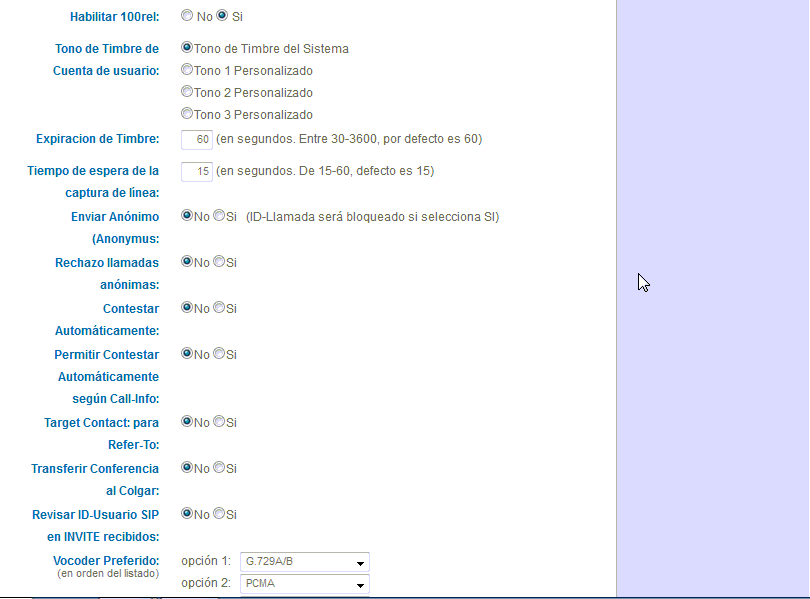
Task: Enable Si for Permitir Contestar según Call-Info
Action: click(x=219, y=354)
